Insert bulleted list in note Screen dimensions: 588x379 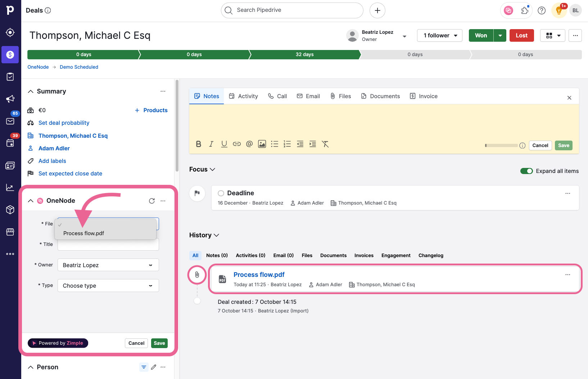pos(275,144)
